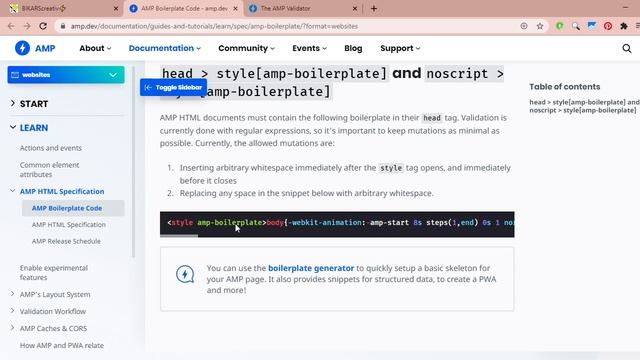
Task: Click the lightning chat bubble tip icon
Action: (185, 274)
